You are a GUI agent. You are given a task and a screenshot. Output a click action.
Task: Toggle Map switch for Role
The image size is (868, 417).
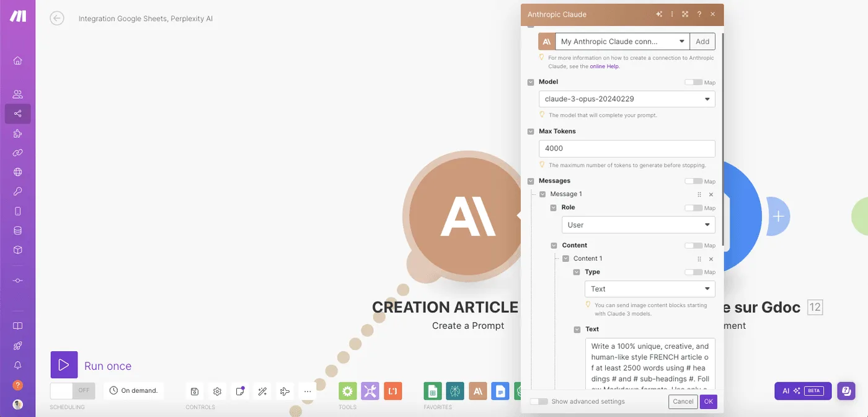[x=693, y=208]
